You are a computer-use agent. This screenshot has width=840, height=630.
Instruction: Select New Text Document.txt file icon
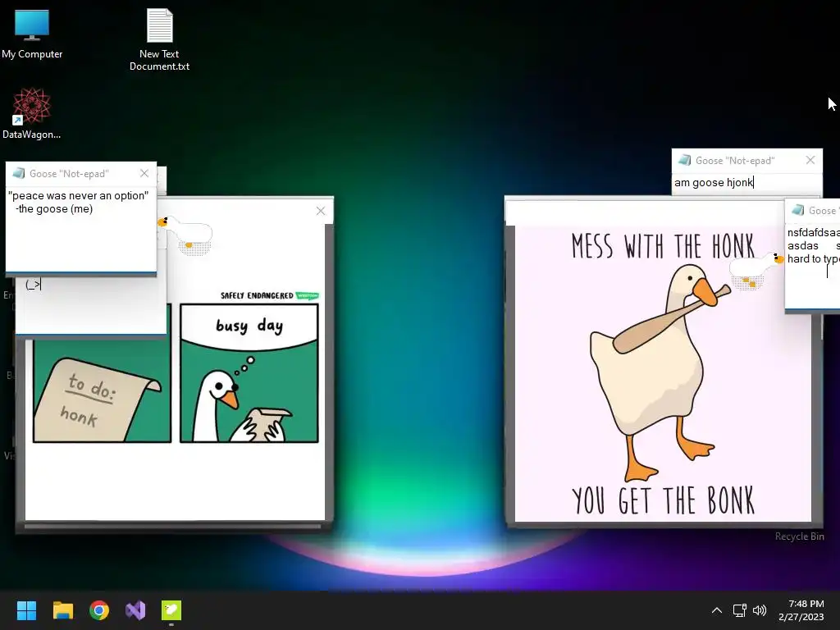coord(160,39)
